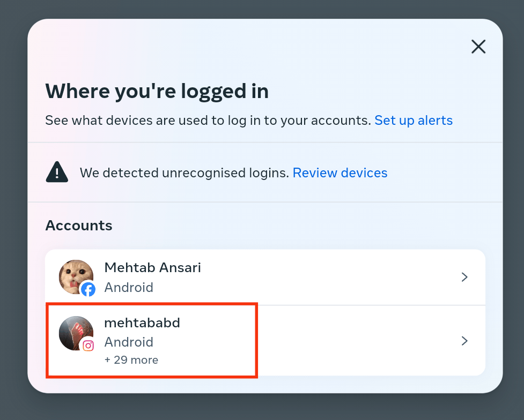Click the Instagram badge on mehtababd's avatar
This screenshot has width=524, height=420.
pyautogui.click(x=88, y=346)
